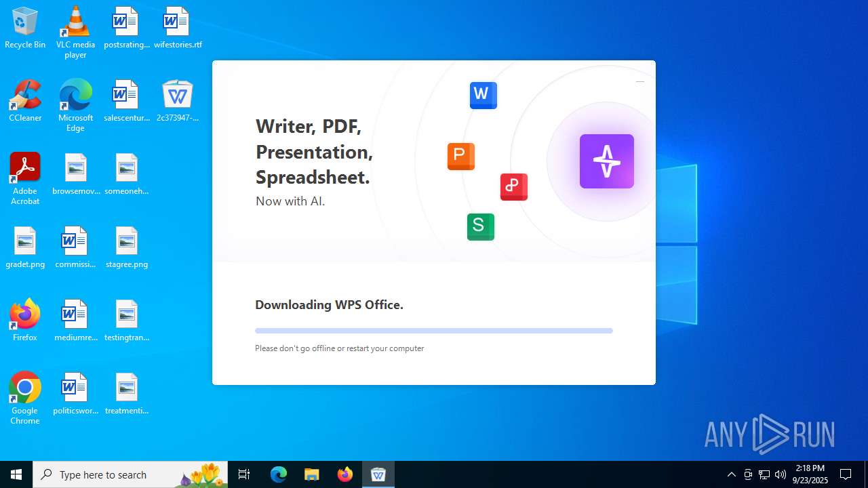Open Firefox from the taskbar

tap(345, 474)
